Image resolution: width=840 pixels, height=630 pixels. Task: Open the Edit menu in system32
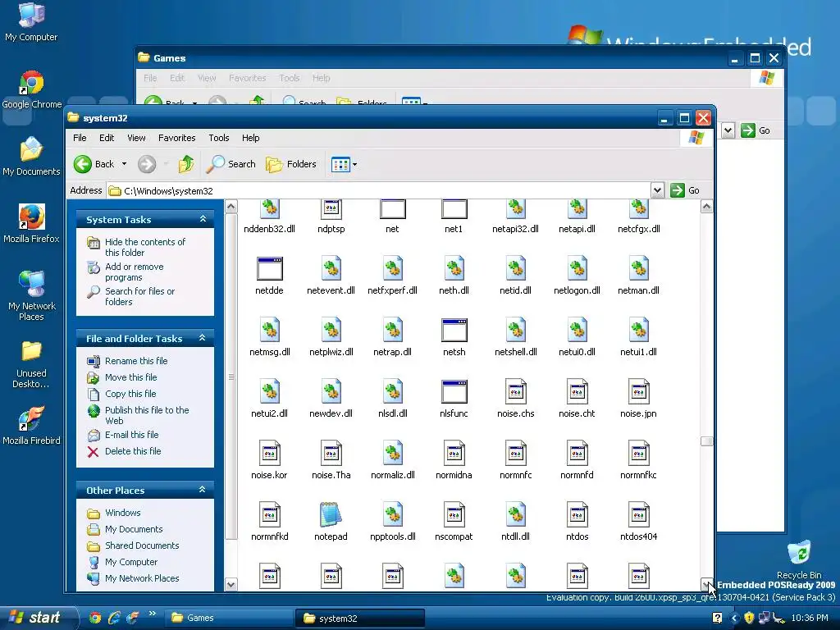(107, 138)
